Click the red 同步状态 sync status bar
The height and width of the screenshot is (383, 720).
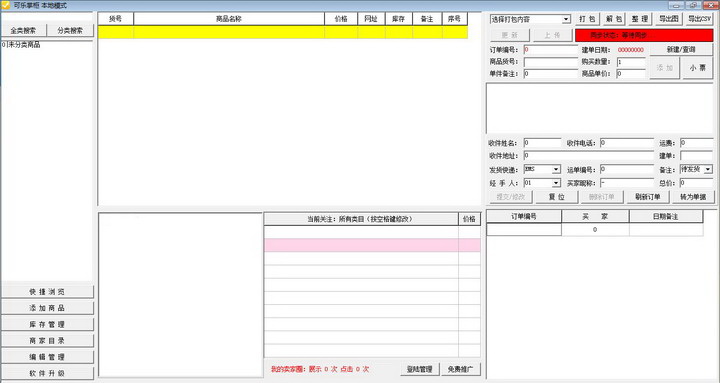644,35
